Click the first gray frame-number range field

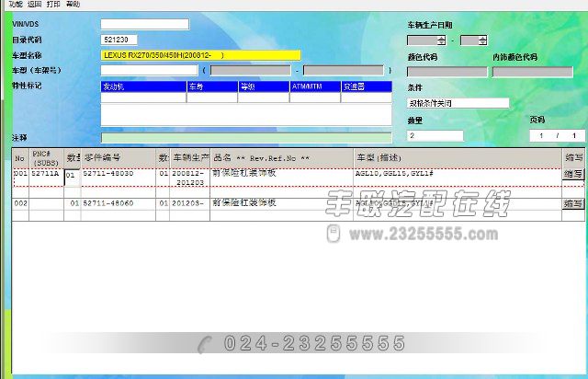pos(250,70)
